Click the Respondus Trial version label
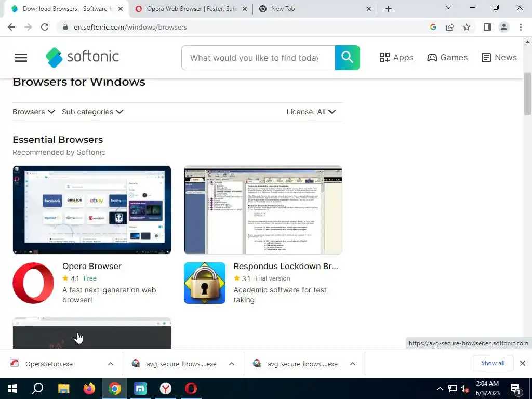This screenshot has height=399, width=532. 272,278
